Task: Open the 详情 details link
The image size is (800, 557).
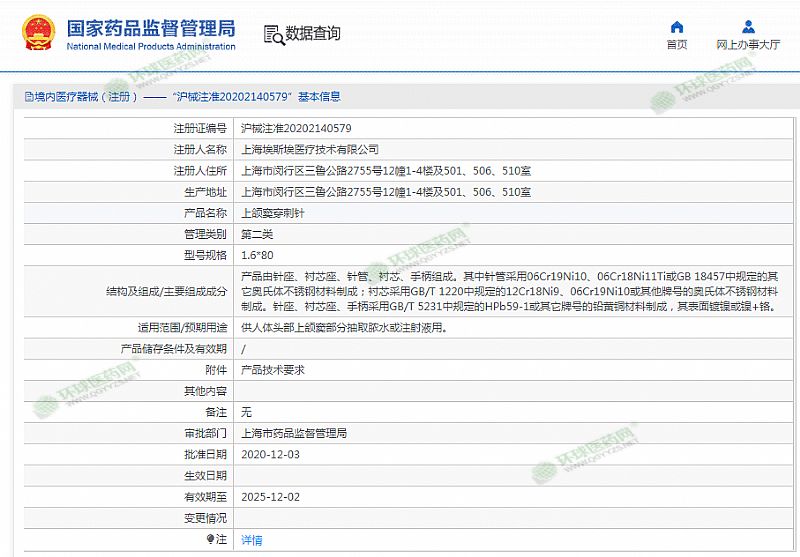Action: click(x=252, y=539)
